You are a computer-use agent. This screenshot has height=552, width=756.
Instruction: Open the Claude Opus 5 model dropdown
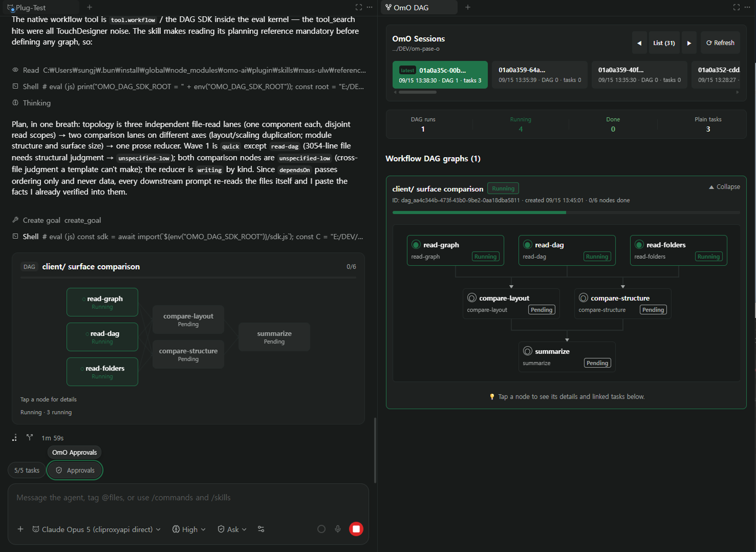(x=97, y=529)
